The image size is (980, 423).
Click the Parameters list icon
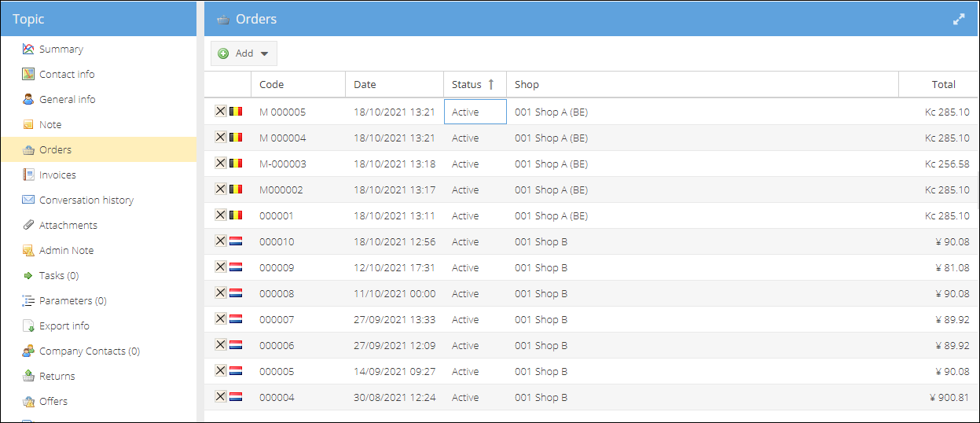[x=28, y=300]
